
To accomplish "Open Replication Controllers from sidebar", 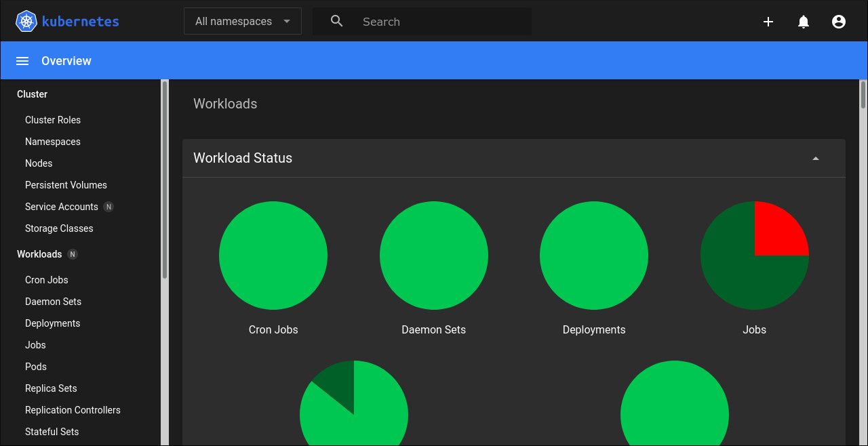I will [73, 410].
